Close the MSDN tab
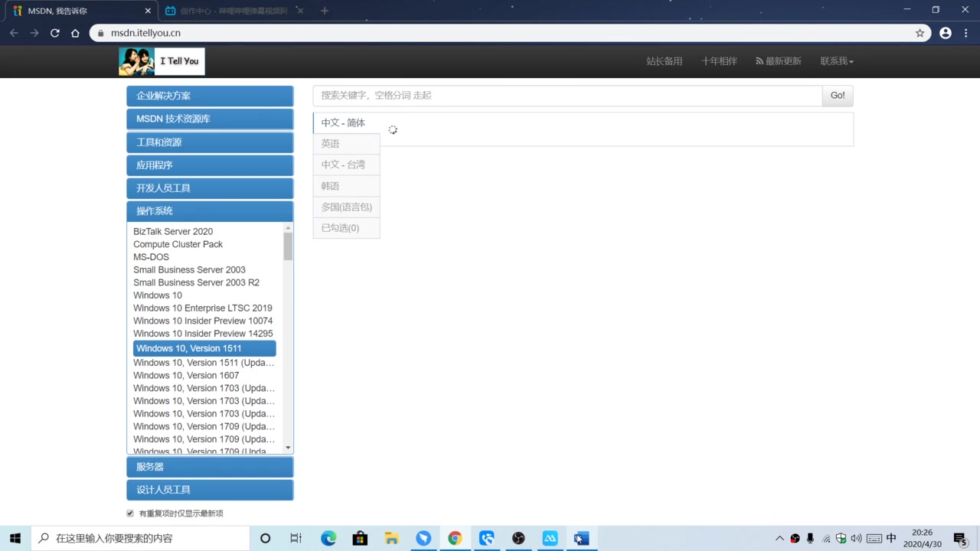The height and width of the screenshot is (551, 980). (148, 11)
